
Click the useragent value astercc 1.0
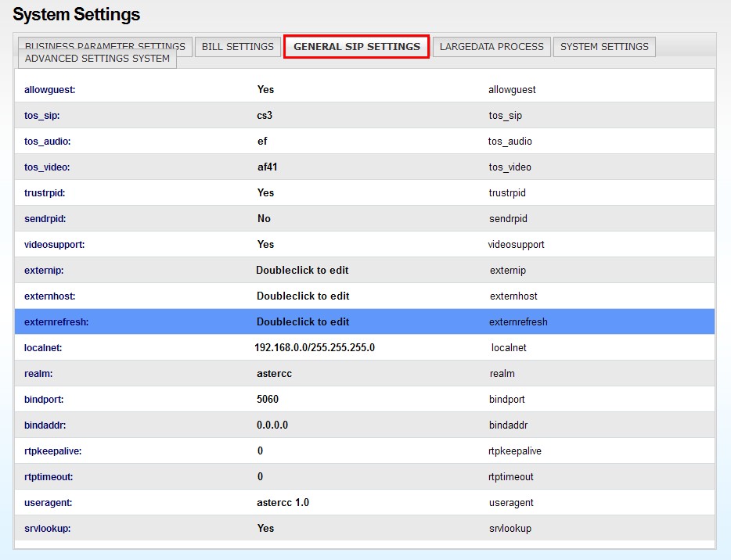pos(283,502)
